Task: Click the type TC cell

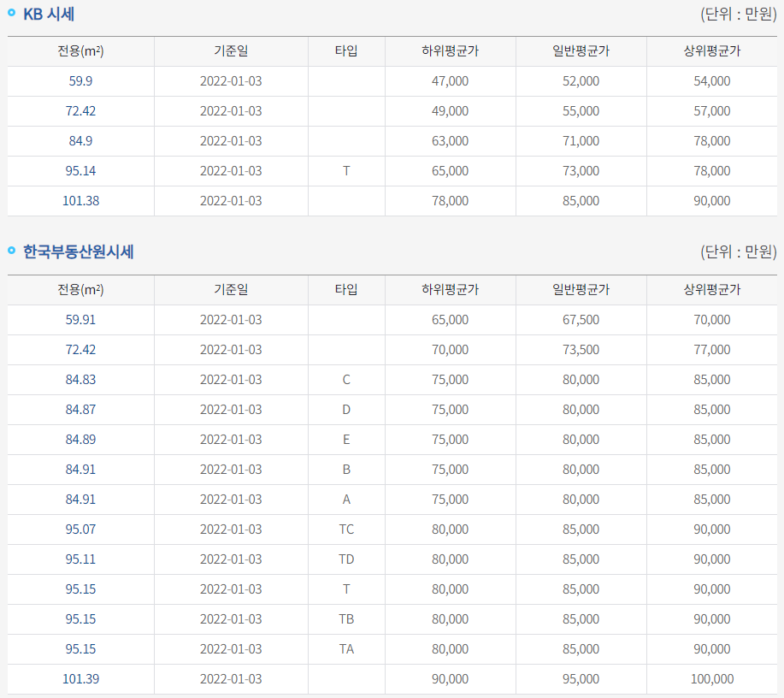Action: coord(346,529)
